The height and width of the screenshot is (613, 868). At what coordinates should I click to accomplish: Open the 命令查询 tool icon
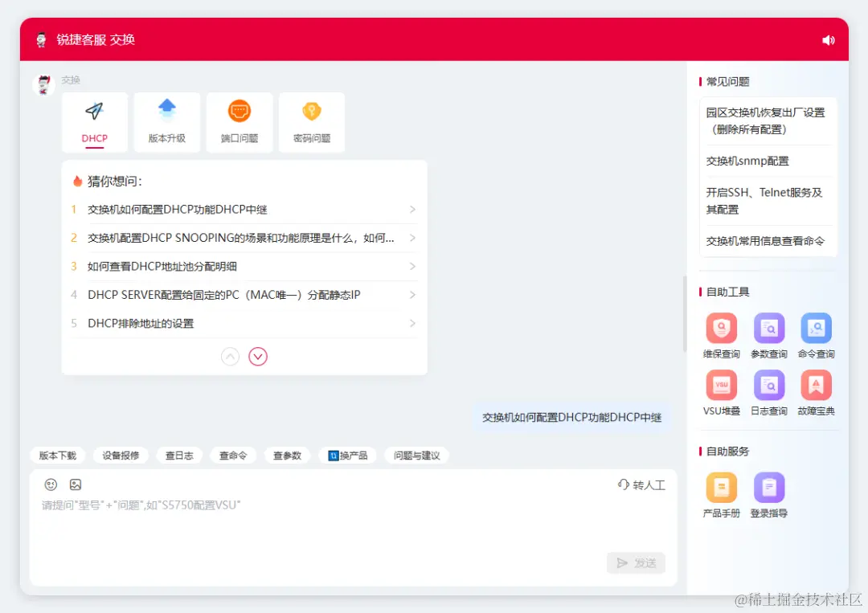[816, 329]
